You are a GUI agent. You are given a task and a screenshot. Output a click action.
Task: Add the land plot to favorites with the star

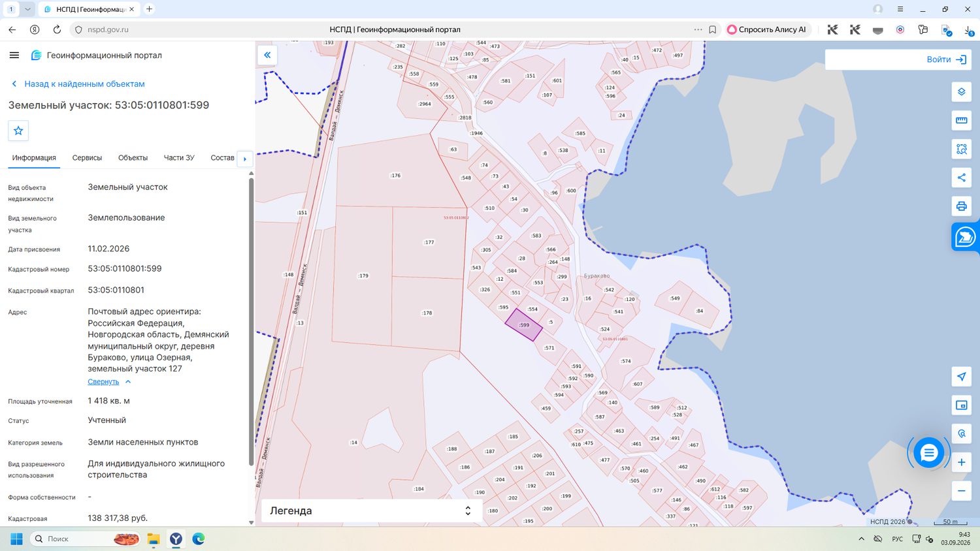pos(18,131)
